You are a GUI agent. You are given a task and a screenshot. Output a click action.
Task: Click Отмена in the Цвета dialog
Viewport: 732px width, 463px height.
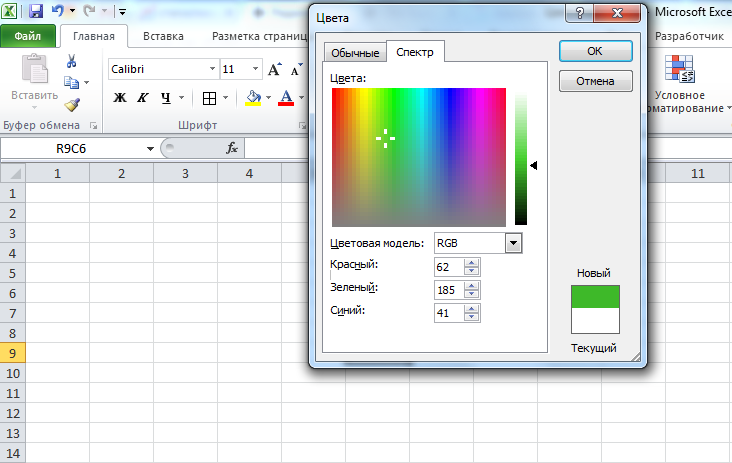click(x=596, y=81)
